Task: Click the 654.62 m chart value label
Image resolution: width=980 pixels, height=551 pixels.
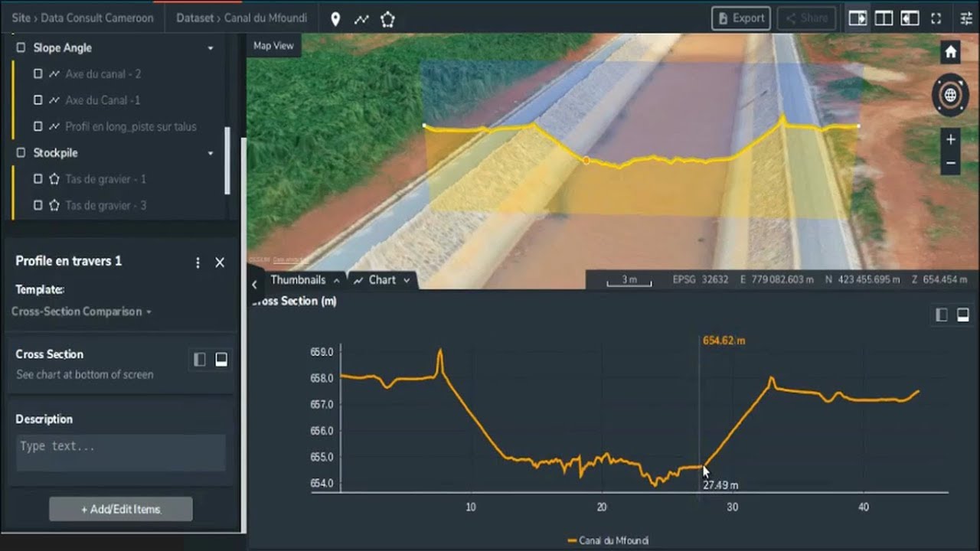Action: tap(724, 341)
